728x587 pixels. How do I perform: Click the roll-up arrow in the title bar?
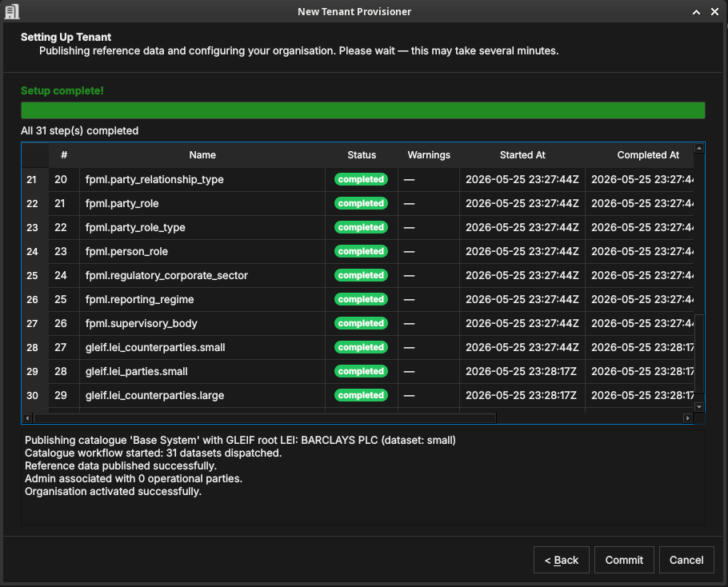pos(697,12)
